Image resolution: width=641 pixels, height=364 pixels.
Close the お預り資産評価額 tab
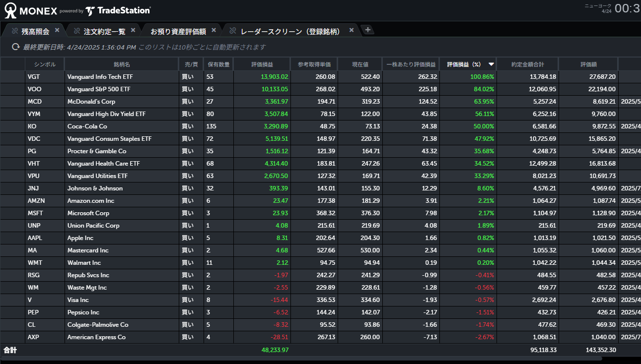214,30
